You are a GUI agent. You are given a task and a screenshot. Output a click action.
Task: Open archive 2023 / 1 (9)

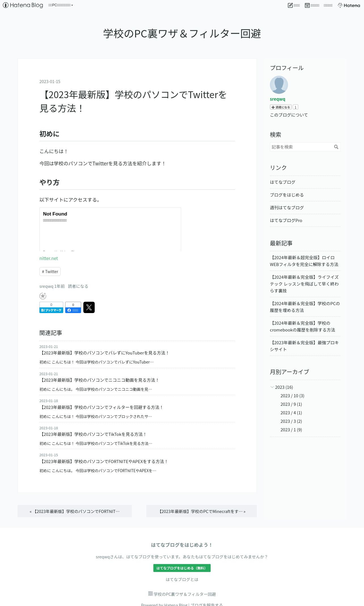(x=291, y=430)
